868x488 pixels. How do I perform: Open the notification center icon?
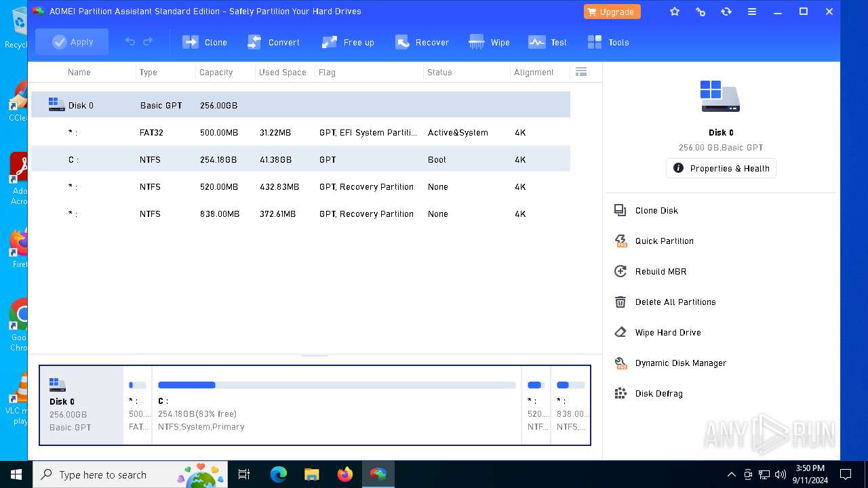click(846, 474)
